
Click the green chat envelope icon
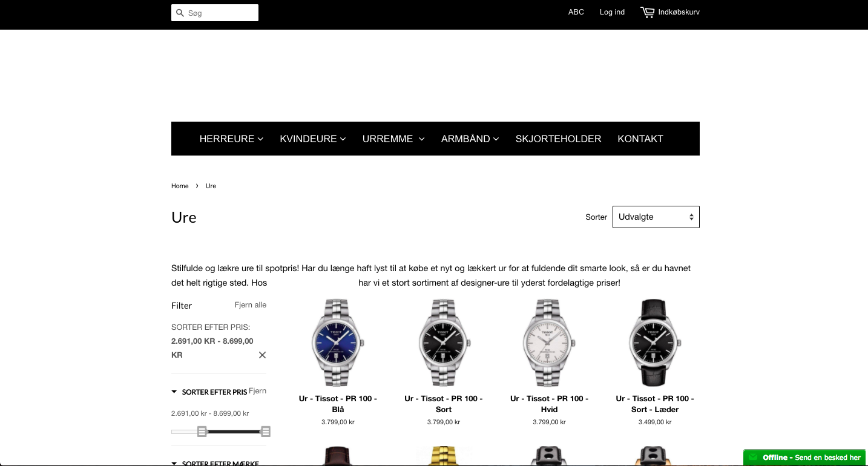[754, 458]
